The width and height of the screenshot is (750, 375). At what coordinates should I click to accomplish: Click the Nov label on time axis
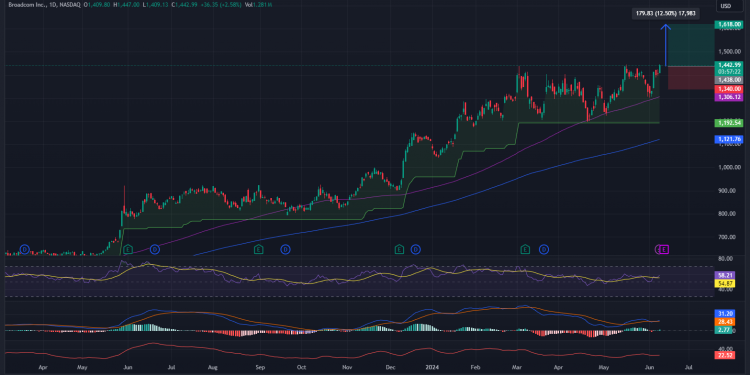[x=347, y=368]
